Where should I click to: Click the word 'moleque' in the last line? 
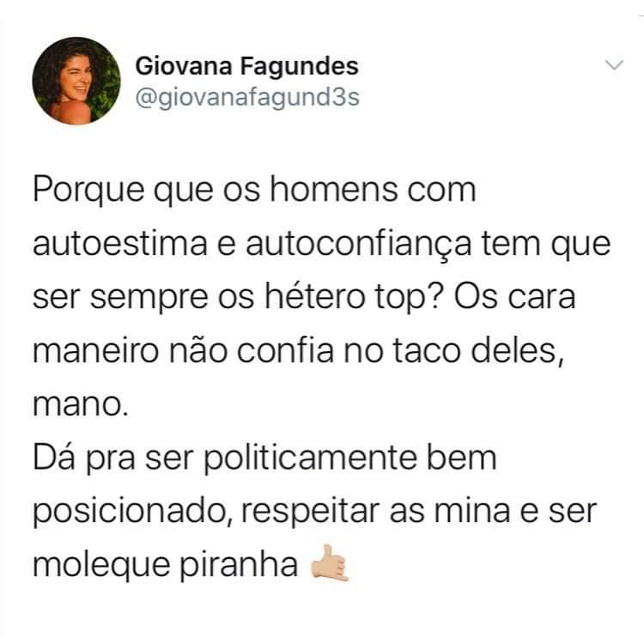(x=101, y=567)
